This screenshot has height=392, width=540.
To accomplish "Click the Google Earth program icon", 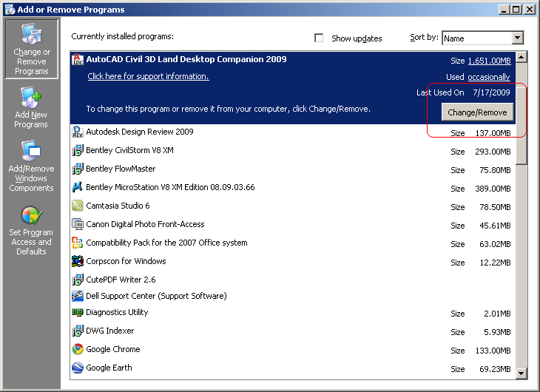I will pos(78,368).
